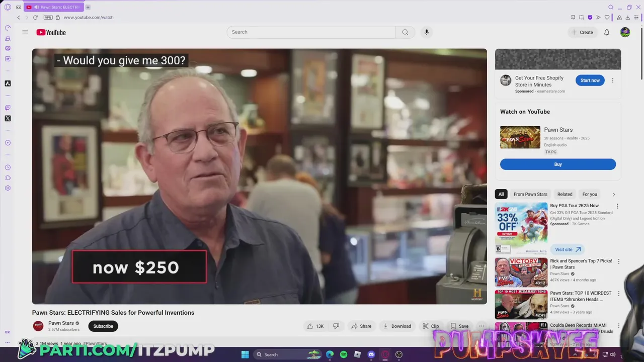Go to the YouTube home logo
Screen dimensions: 644x362
coord(51,32)
